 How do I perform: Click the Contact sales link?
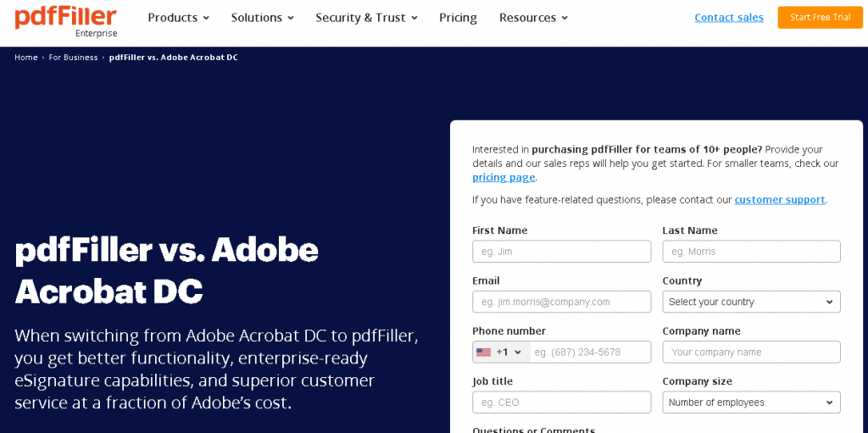click(x=729, y=18)
